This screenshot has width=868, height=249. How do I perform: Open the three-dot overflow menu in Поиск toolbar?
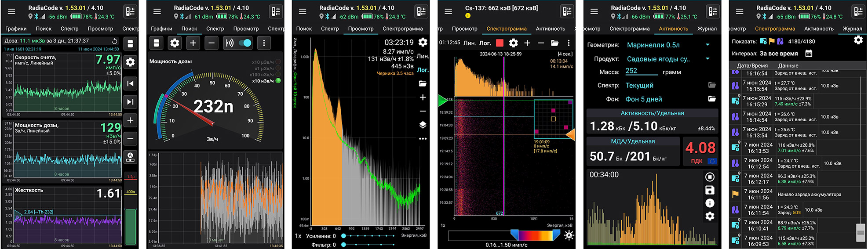tap(264, 43)
